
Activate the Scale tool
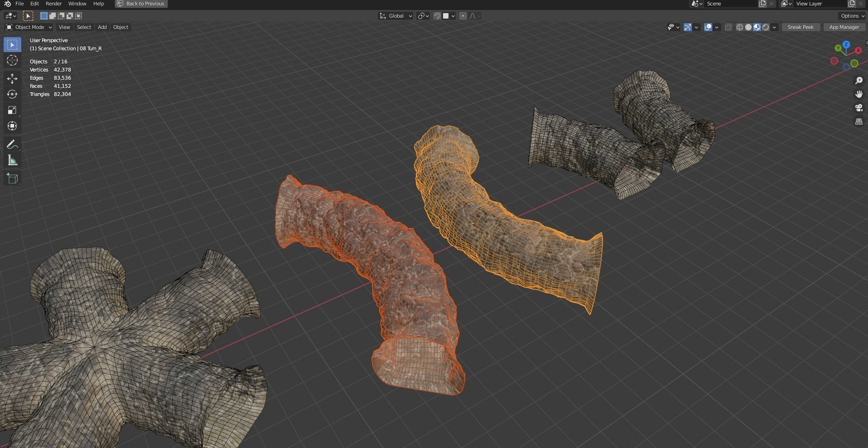click(x=12, y=110)
